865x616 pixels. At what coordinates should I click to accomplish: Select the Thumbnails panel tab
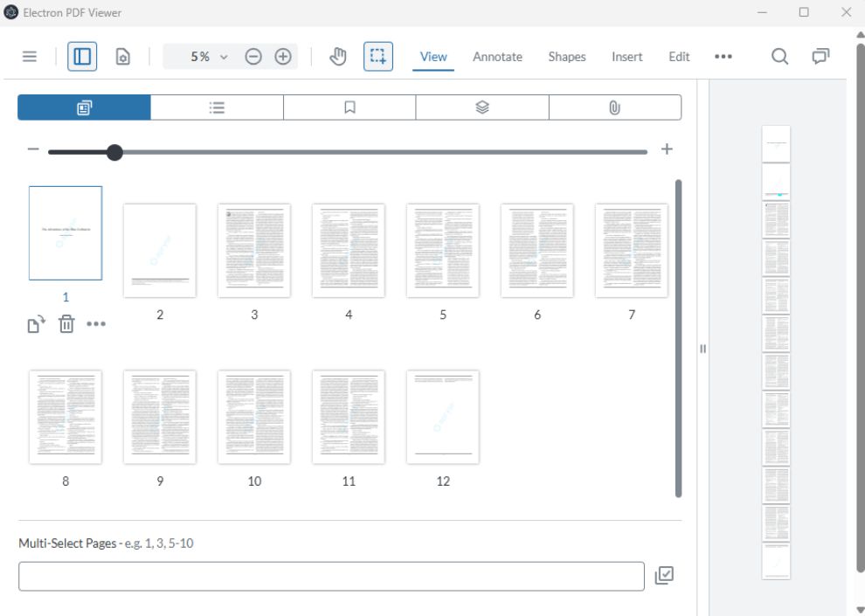tap(84, 107)
